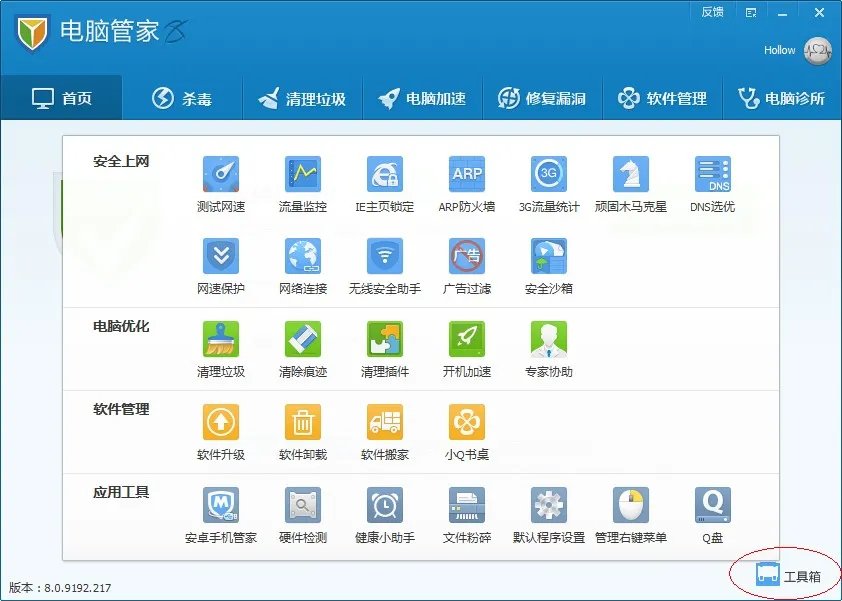Switch to the 修复漏洞 vulnerability repair tab
Image resolution: width=842 pixels, height=601 pixels.
tap(541, 97)
